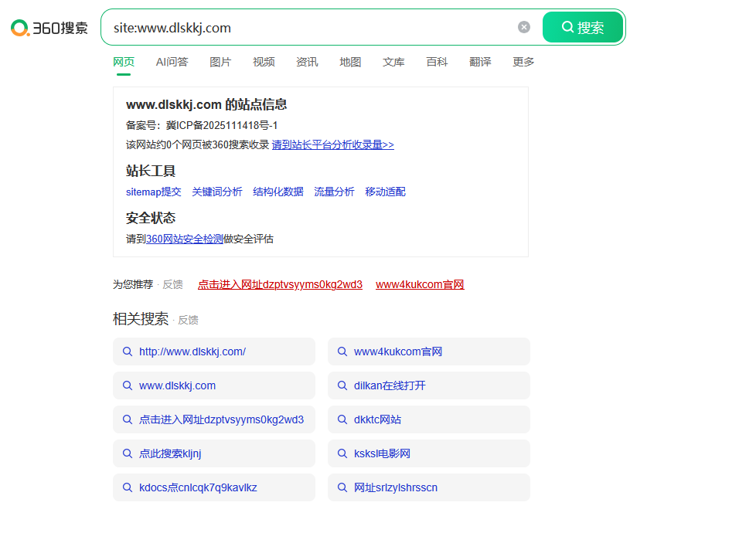
Task: Click magnifier icon beside ksksl电影网
Action: click(342, 453)
